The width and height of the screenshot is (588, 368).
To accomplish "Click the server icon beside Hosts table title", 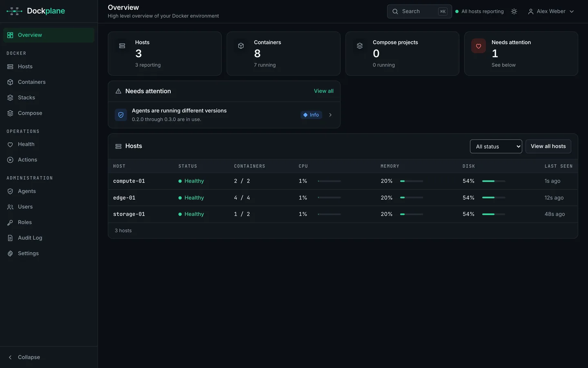I will click(118, 146).
